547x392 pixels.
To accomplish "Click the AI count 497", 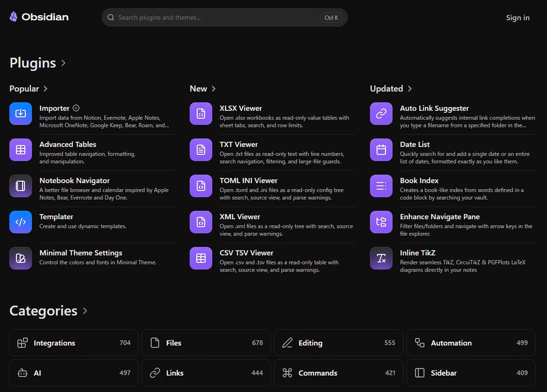I will click(125, 373).
